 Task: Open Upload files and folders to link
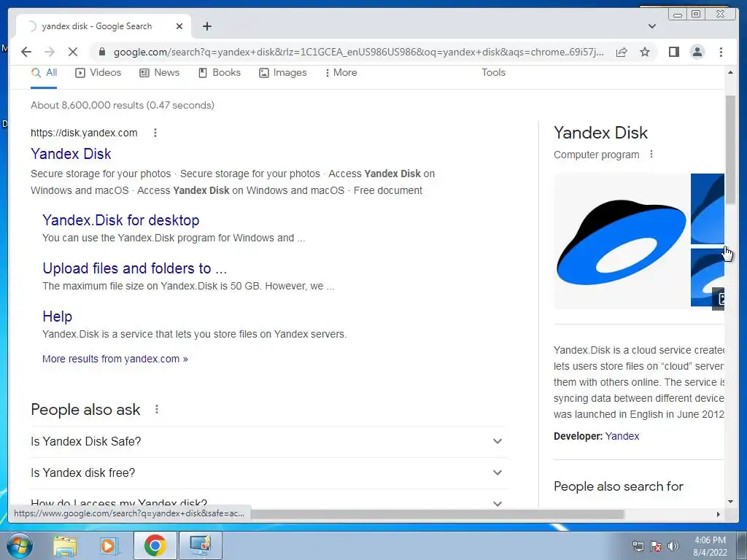click(x=134, y=268)
